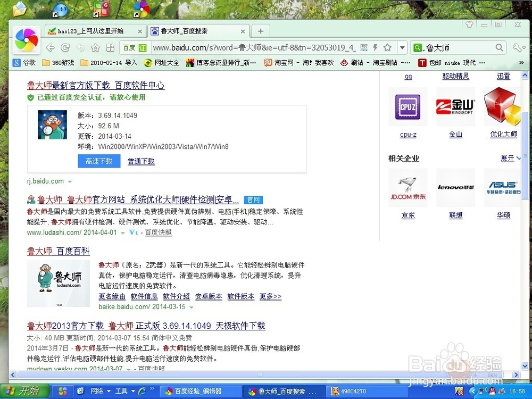Click the ASUS logo thumbnail
Image resolution: width=532 pixels, height=399 pixels.
(502, 188)
